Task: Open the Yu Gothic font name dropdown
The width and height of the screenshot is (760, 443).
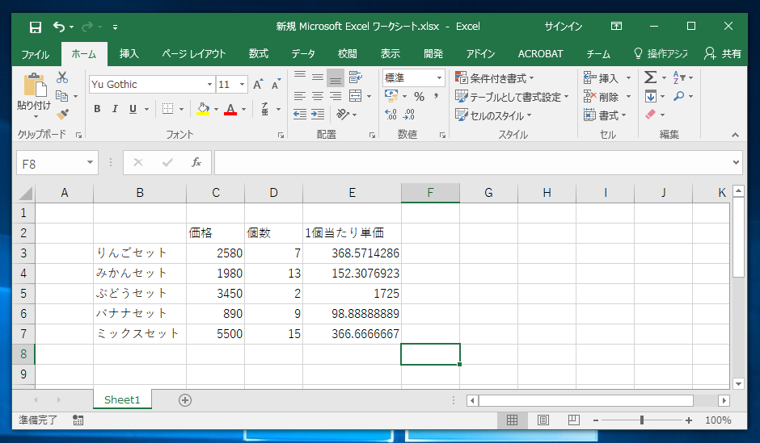Action: click(210, 85)
